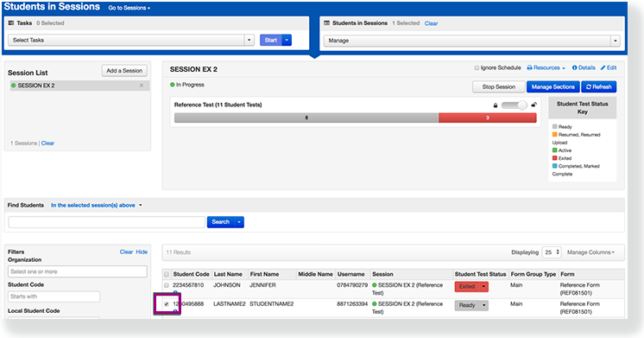Open session Details info icon
The width and height of the screenshot is (644, 338).
pyautogui.click(x=575, y=67)
